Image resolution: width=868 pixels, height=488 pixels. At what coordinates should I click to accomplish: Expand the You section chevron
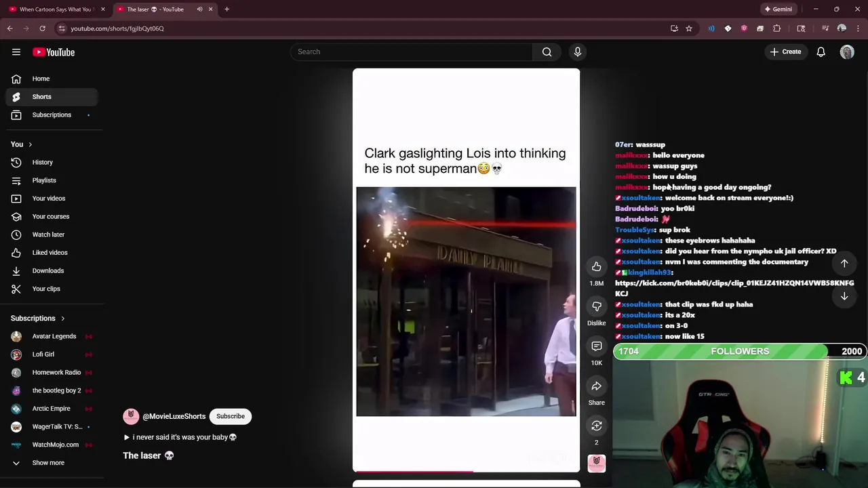(30, 144)
